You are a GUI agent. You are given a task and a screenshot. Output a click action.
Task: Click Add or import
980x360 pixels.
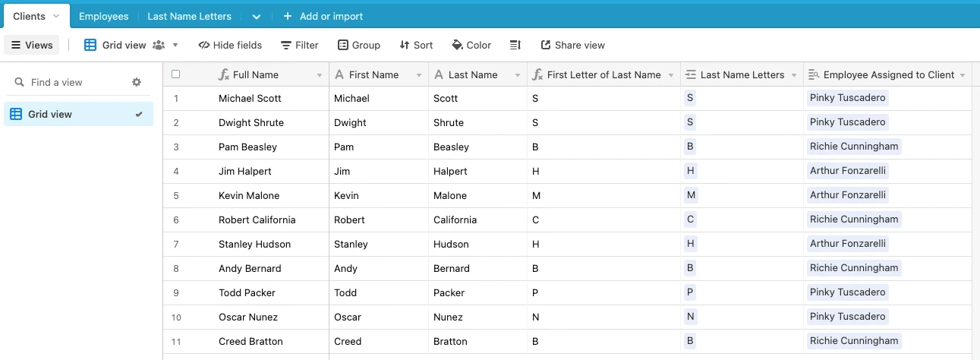323,16
